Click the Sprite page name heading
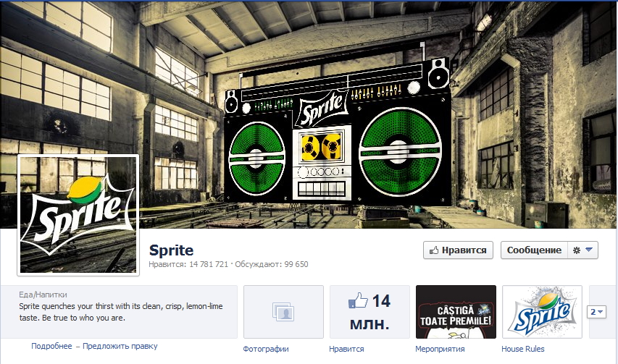This screenshot has width=618, height=364. (171, 250)
